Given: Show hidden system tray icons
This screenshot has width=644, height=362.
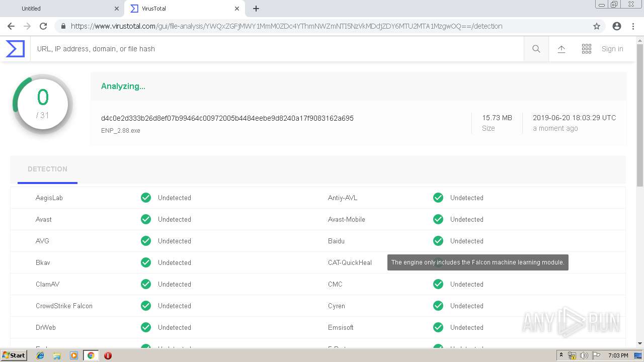Looking at the screenshot, I should [561, 355].
